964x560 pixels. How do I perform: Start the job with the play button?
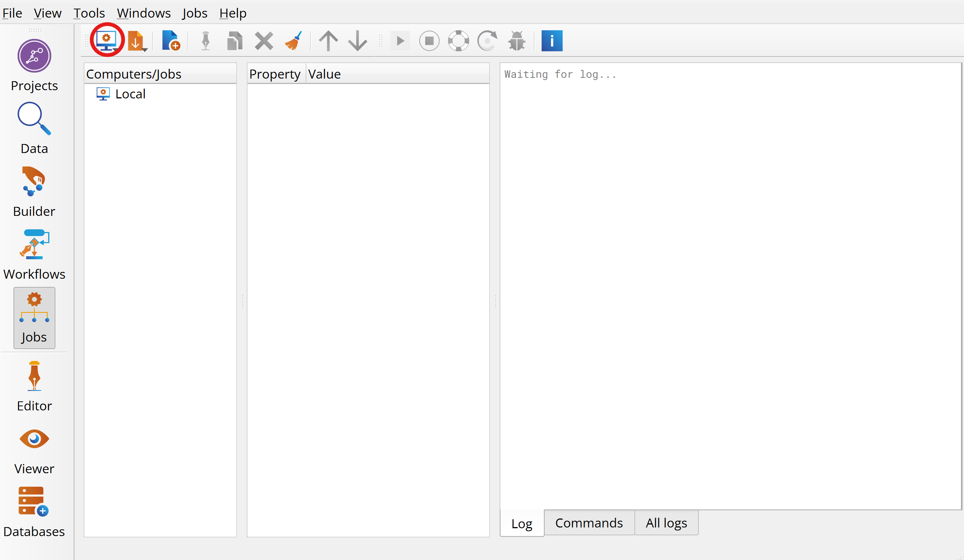[x=400, y=40]
